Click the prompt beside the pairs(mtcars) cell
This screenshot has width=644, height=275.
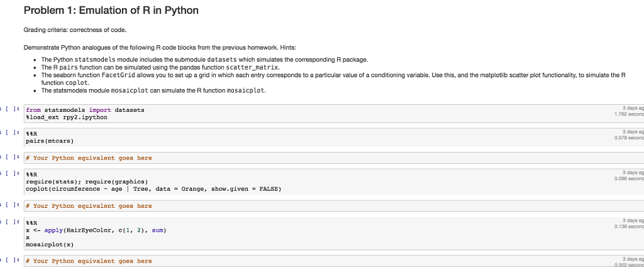10,133
